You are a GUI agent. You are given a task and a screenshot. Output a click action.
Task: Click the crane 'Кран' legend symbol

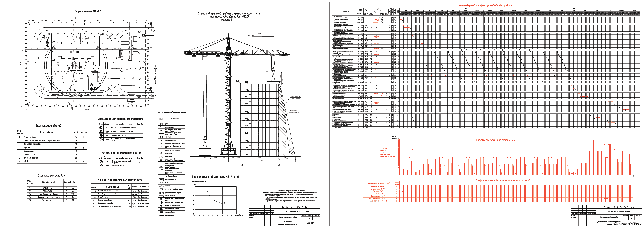click(x=161, y=124)
